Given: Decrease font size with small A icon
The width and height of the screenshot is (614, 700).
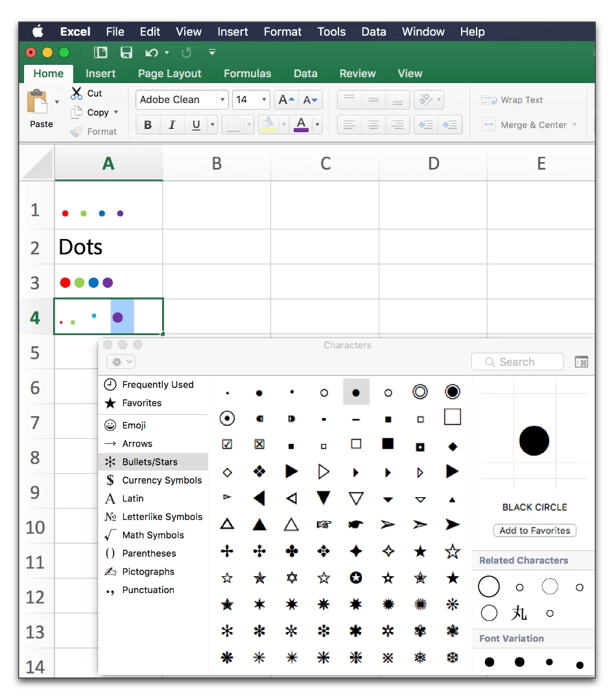Looking at the screenshot, I should [x=310, y=100].
